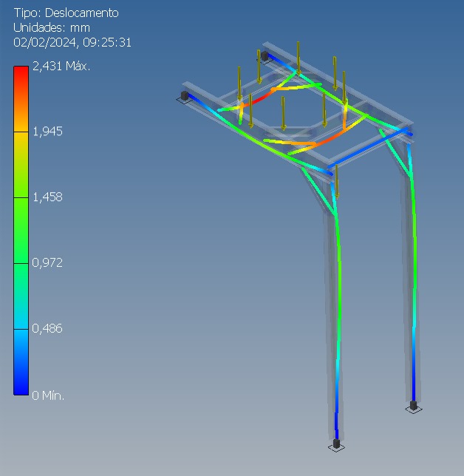
Task: Select the 0 Mín. legend label
Action: (x=48, y=395)
